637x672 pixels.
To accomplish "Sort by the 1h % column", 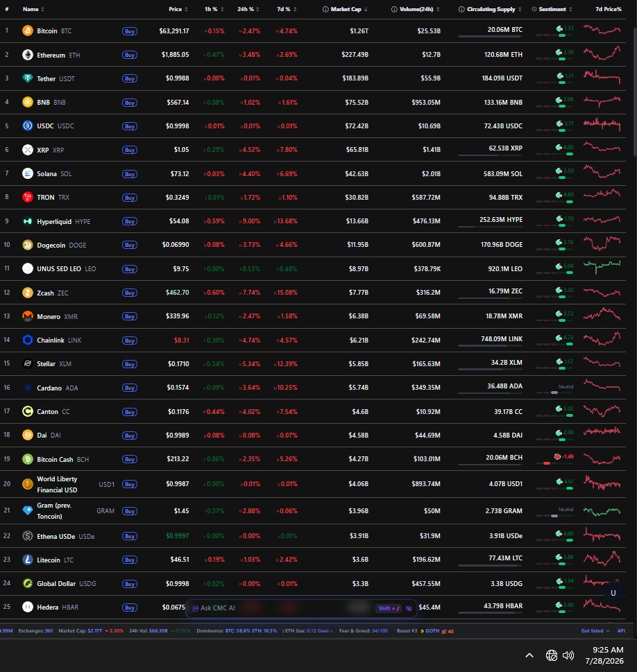I will (214, 9).
